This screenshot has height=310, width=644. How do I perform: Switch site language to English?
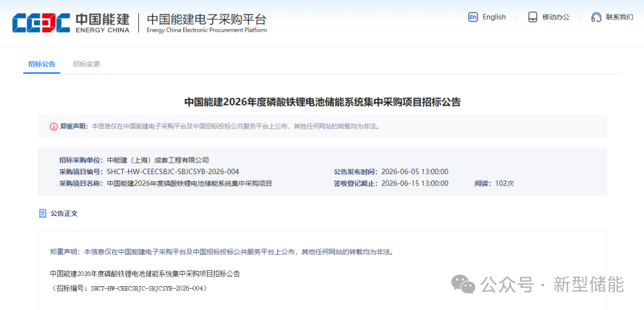pos(494,17)
